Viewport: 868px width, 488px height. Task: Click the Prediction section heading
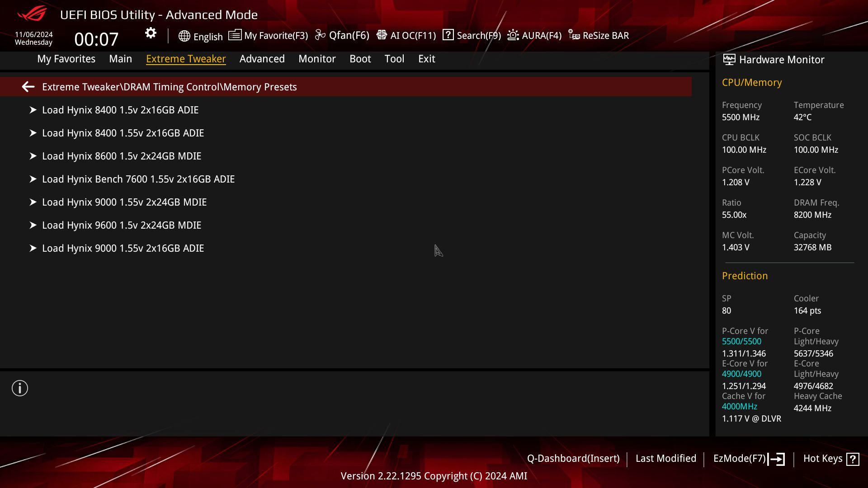pyautogui.click(x=745, y=276)
